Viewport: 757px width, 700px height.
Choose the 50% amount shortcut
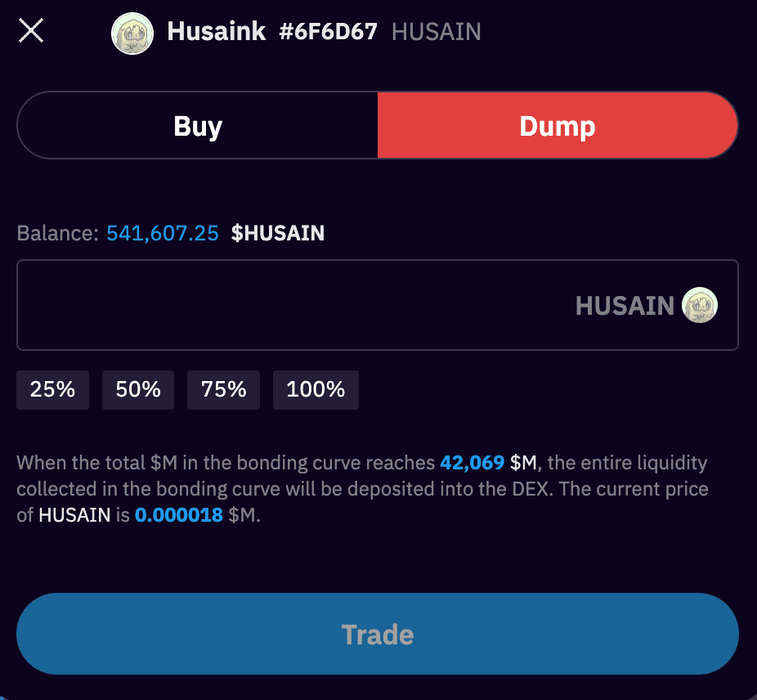pos(137,389)
